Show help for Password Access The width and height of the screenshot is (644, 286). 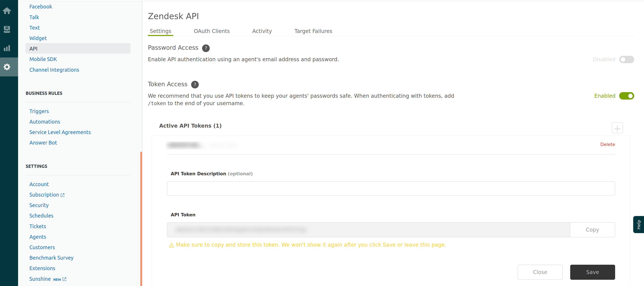(206, 48)
